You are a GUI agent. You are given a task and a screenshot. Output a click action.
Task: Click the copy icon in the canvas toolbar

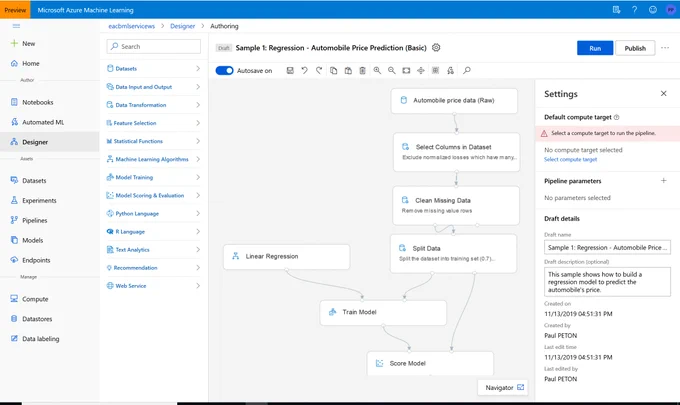[333, 70]
